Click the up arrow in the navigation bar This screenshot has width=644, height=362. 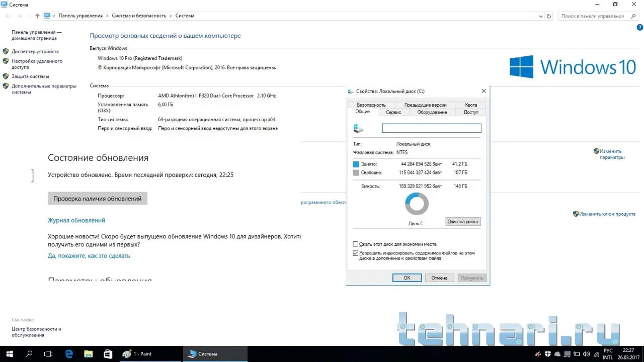point(37,16)
